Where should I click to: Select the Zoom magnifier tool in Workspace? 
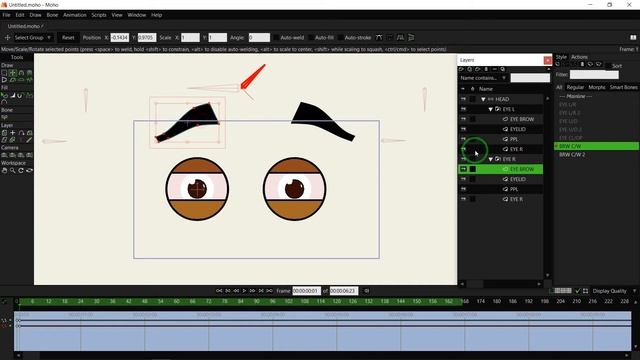click(13, 170)
